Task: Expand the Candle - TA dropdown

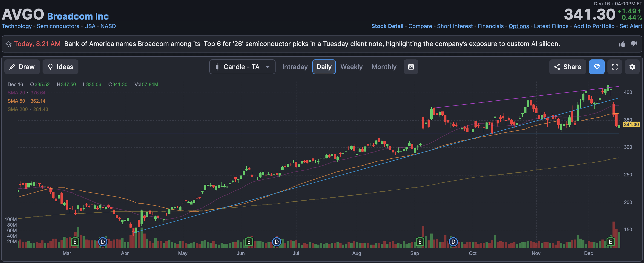Action: point(242,67)
